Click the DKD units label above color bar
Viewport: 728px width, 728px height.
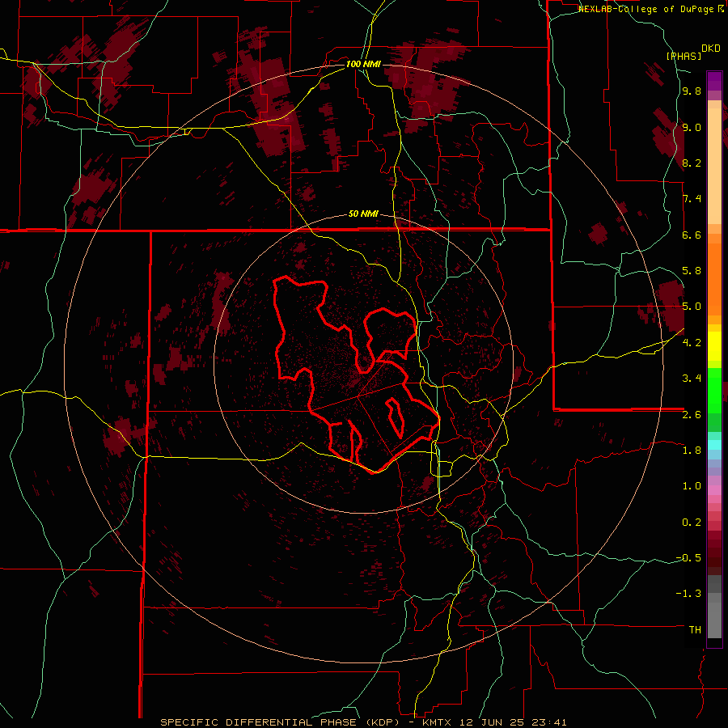pyautogui.click(x=711, y=49)
